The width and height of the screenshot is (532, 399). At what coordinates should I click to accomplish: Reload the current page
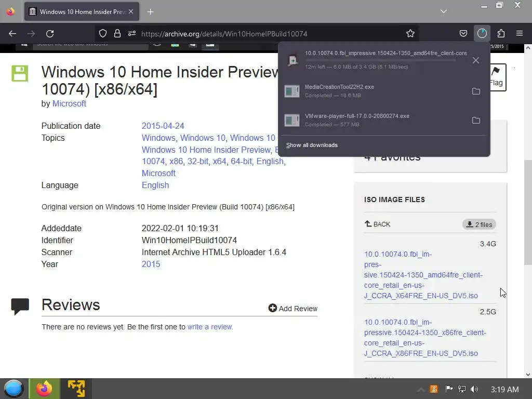[x=50, y=34]
